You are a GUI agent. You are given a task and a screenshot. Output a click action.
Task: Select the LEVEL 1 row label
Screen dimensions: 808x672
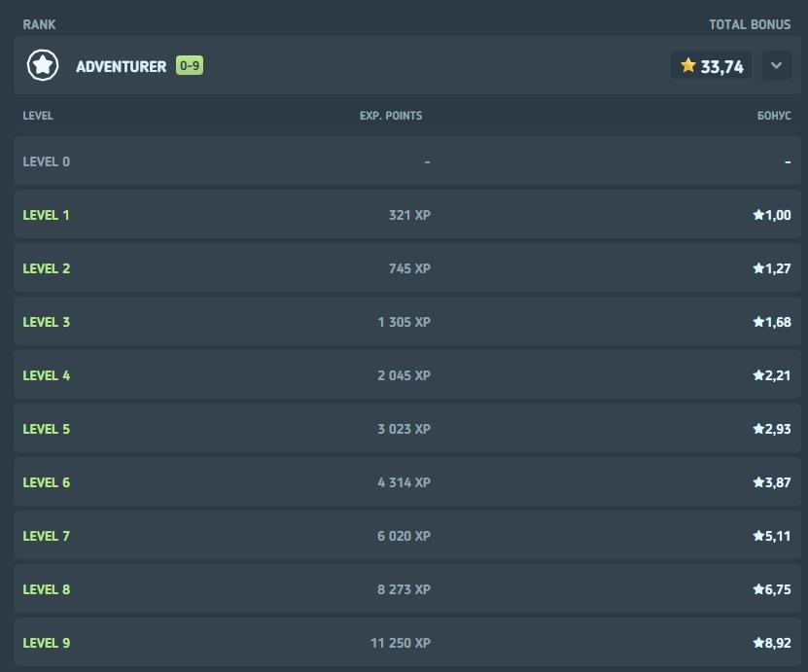tap(47, 215)
